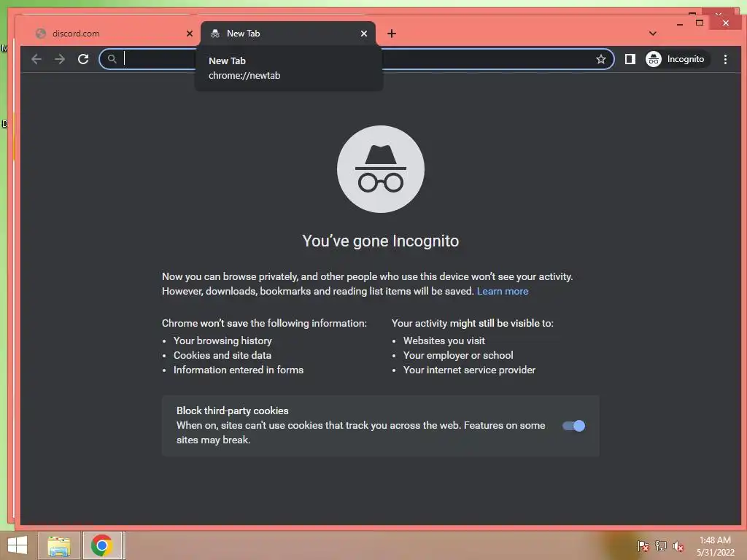The width and height of the screenshot is (747, 560).
Task: Click "Your employer or school" item
Action: click(x=458, y=355)
